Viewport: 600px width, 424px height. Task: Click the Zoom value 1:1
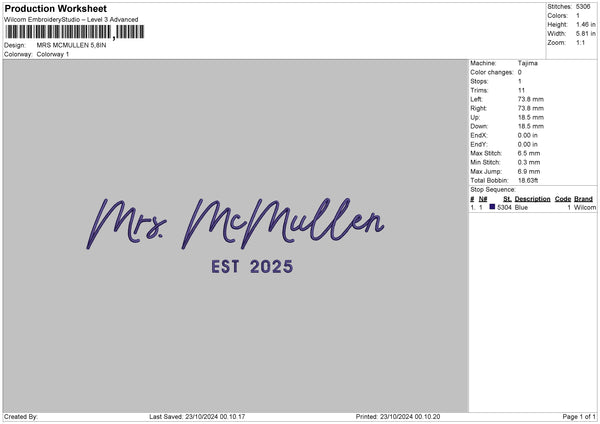click(x=580, y=42)
